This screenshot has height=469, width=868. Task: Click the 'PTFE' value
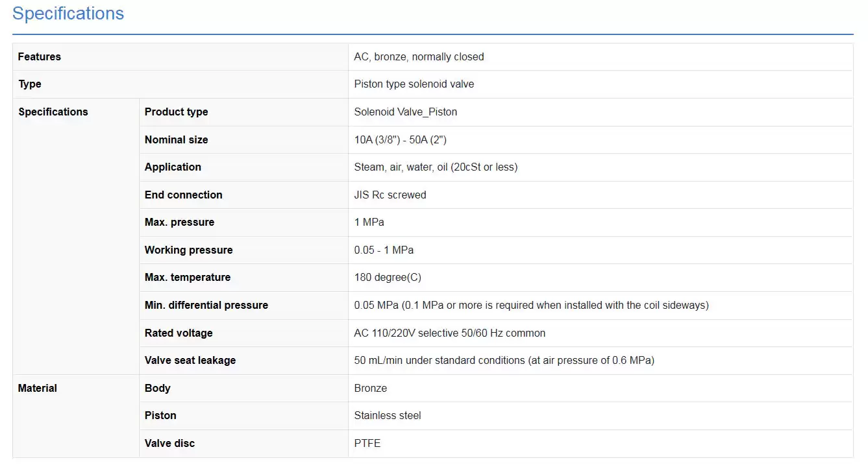tap(367, 443)
